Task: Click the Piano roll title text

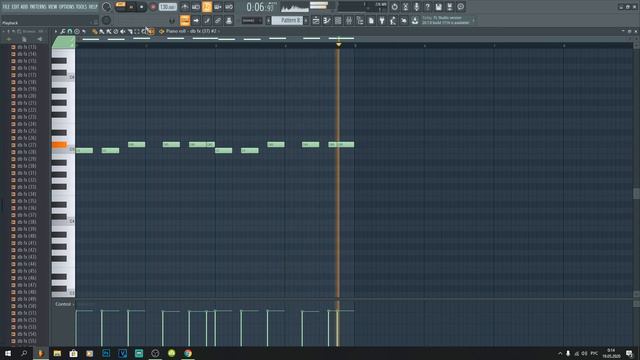Action: pyautogui.click(x=177, y=31)
